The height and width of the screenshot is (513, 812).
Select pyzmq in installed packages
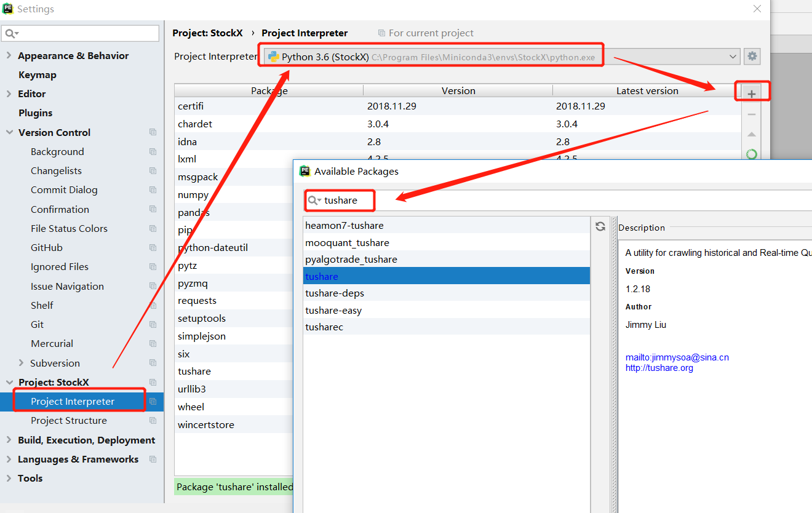point(234,283)
